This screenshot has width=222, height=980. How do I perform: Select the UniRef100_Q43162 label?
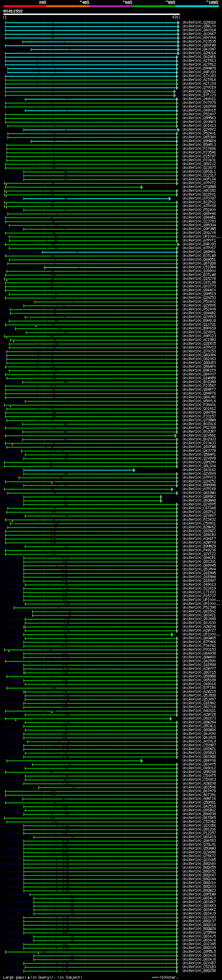coord(199,470)
